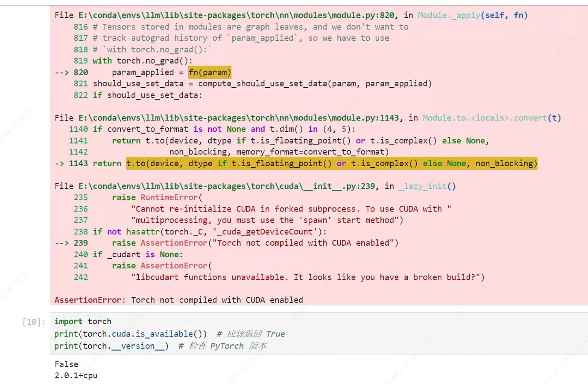
Task: Click the cell output "False"
Action: coord(66,364)
